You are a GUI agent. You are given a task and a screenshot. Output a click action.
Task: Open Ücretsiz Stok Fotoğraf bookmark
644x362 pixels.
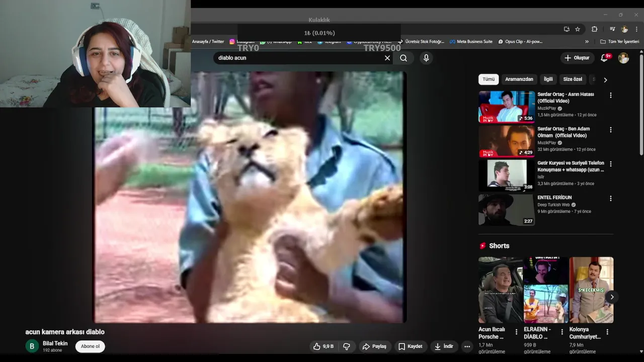(421, 42)
